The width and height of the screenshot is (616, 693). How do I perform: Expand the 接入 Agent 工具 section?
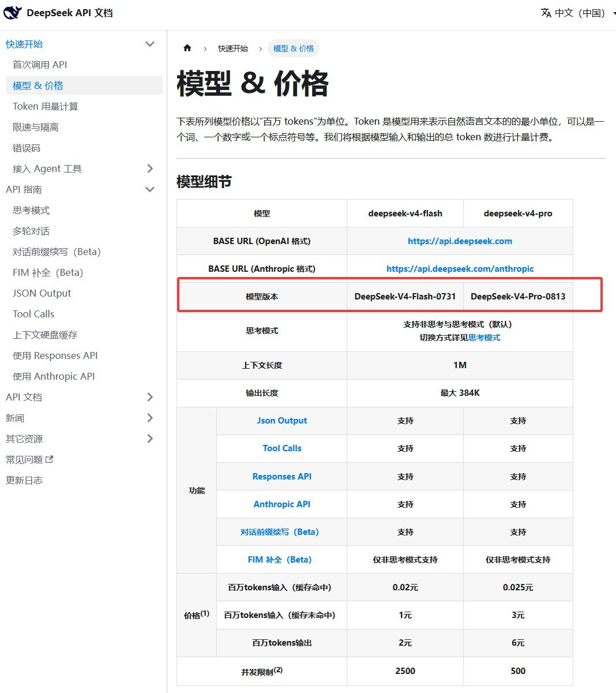(150, 168)
